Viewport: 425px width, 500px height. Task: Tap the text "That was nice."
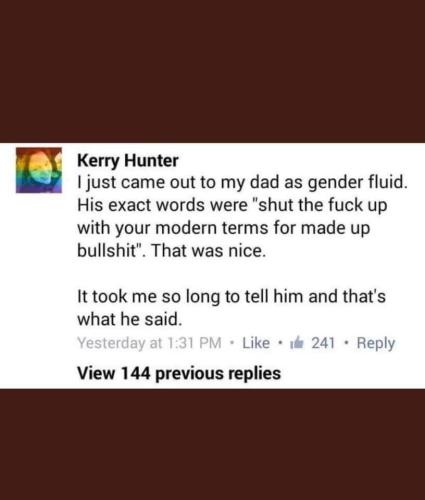pos(209,251)
